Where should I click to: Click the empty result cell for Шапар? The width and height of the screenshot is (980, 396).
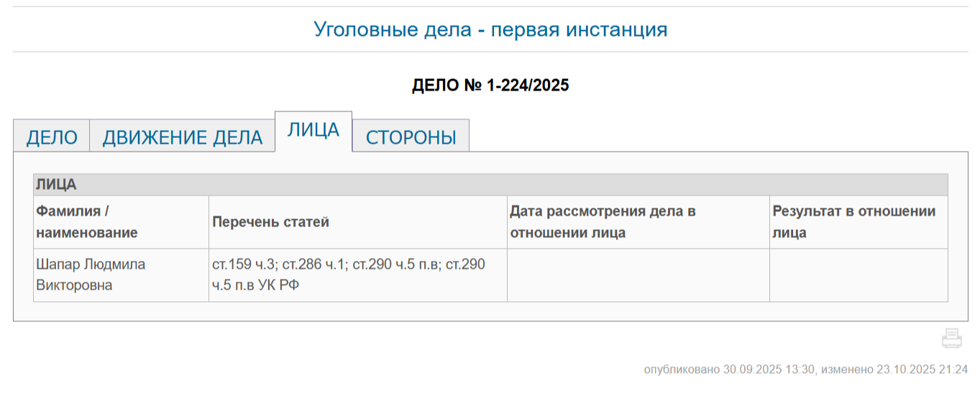pyautogui.click(x=858, y=275)
